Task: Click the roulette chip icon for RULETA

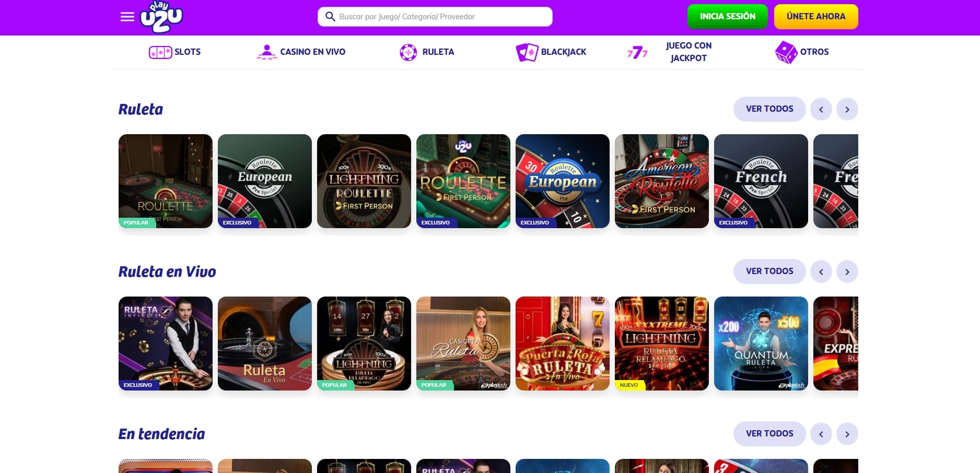Action: click(x=408, y=52)
